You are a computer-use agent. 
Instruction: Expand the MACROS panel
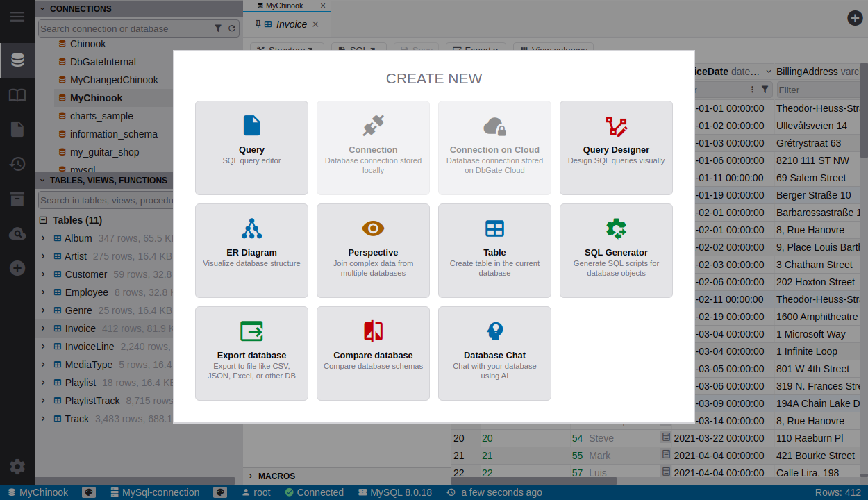[x=251, y=476]
